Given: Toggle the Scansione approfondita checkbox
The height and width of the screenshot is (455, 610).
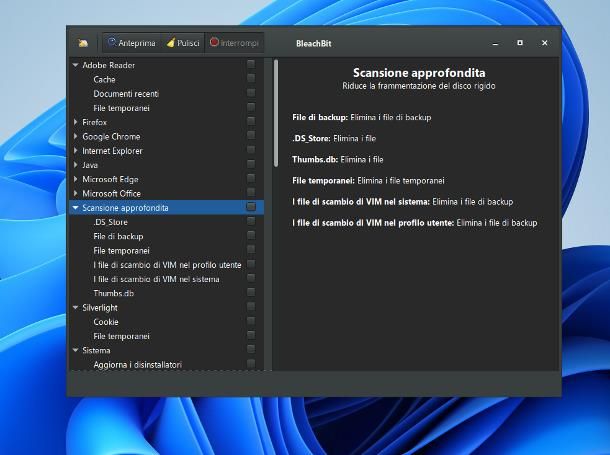Looking at the screenshot, I should click(x=251, y=206).
